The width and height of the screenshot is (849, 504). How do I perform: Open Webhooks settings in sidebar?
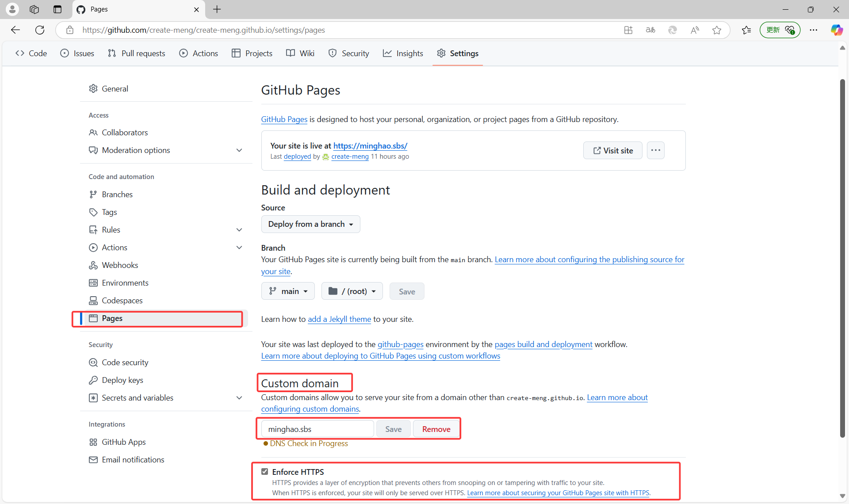tap(119, 265)
